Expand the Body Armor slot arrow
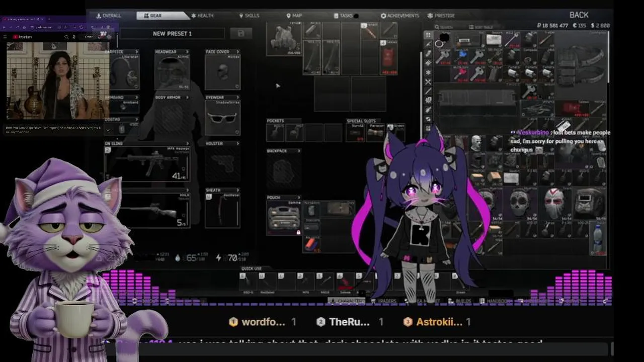Image resolution: width=644 pixels, height=362 pixels. 187,98
